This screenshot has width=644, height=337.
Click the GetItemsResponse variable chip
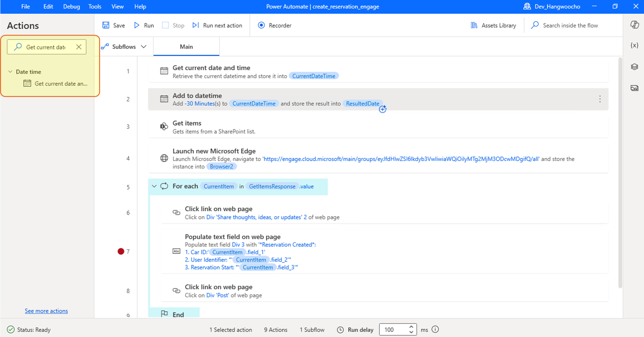[272, 186]
